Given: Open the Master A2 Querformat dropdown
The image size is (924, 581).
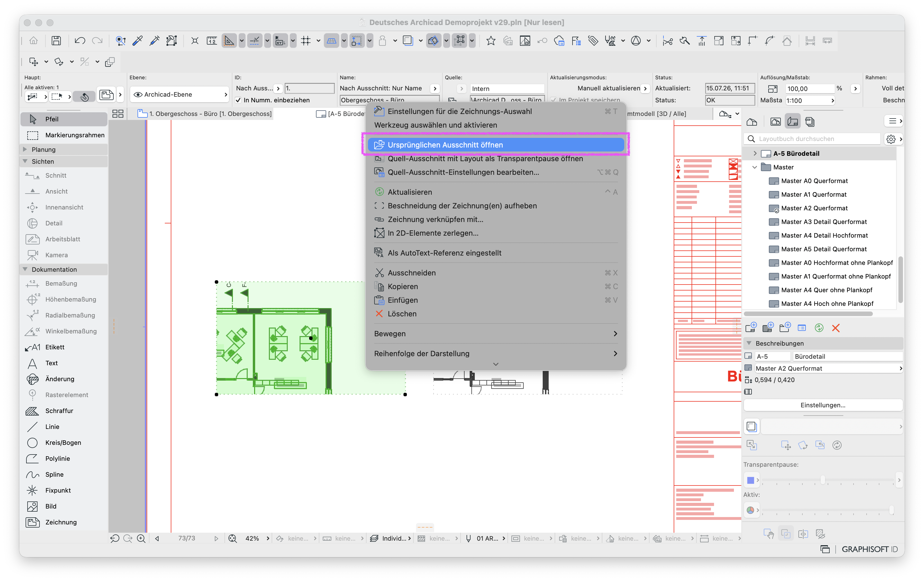Looking at the screenshot, I should click(829, 368).
